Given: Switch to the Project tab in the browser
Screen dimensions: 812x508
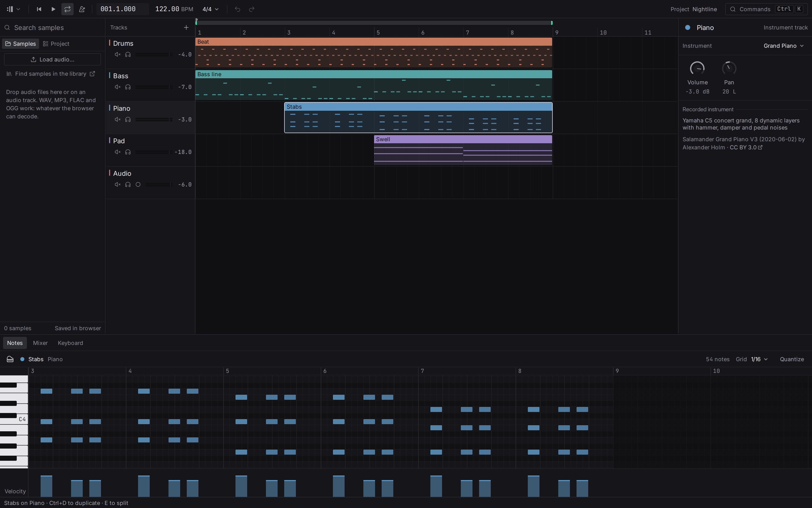Looking at the screenshot, I should (56, 44).
